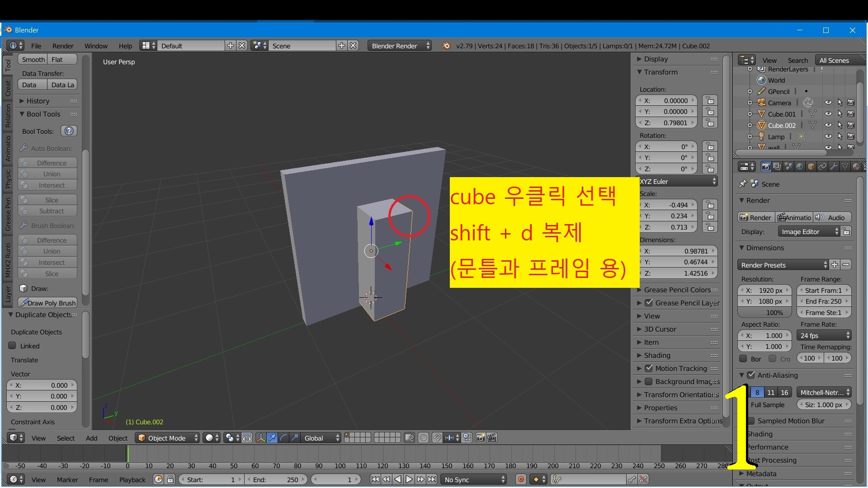
Task: Click Animation render button
Action: tap(794, 217)
